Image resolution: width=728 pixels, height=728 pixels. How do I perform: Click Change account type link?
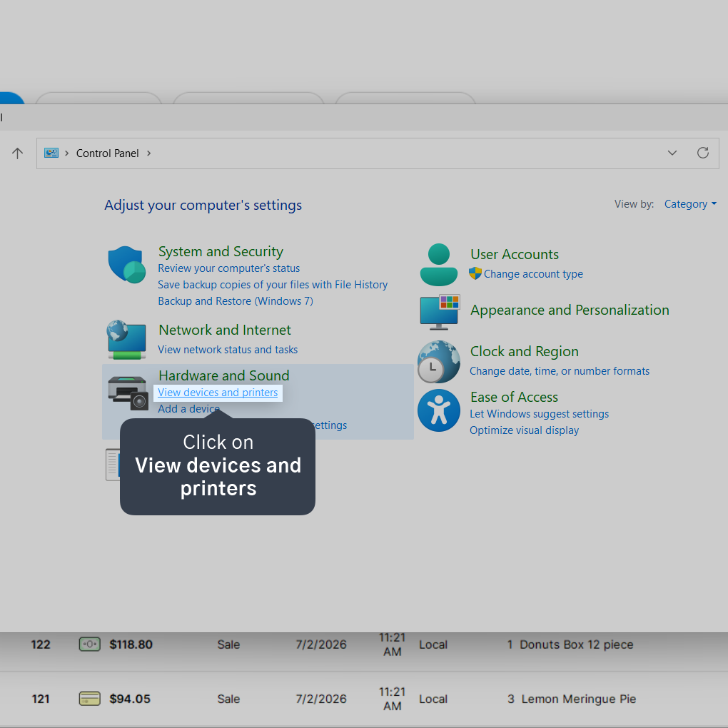(533, 274)
